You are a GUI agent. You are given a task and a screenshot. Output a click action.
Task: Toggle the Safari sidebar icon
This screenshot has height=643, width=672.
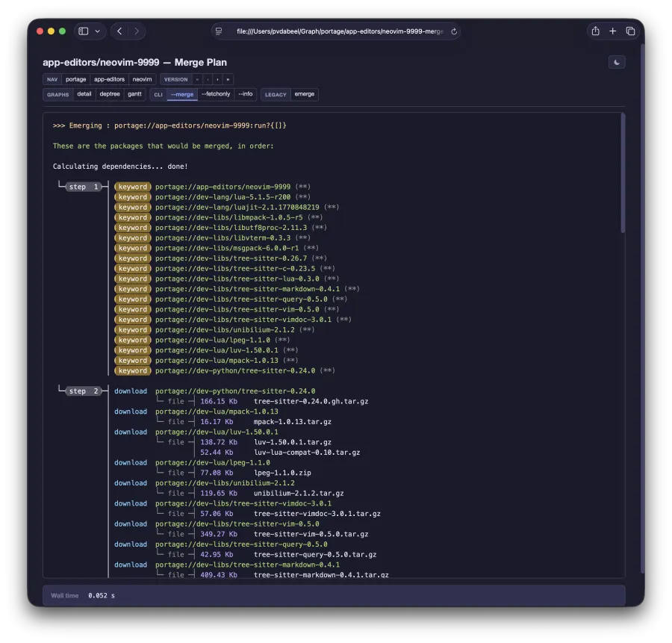click(x=84, y=31)
